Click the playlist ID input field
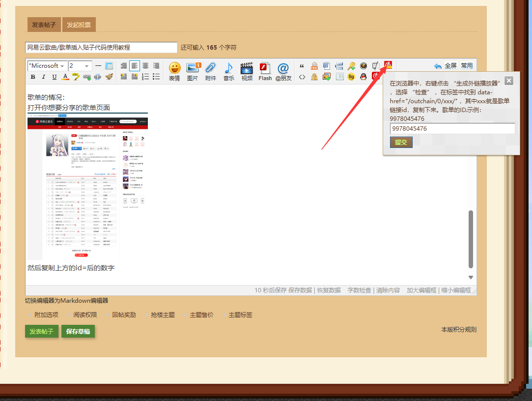Screen dimensions: 532x401 click(x=452, y=129)
